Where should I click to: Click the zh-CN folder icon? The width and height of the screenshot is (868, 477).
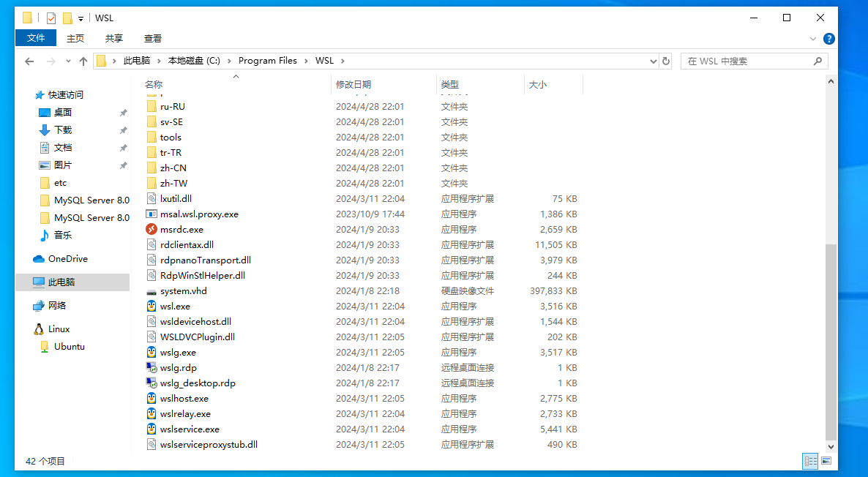tap(151, 168)
